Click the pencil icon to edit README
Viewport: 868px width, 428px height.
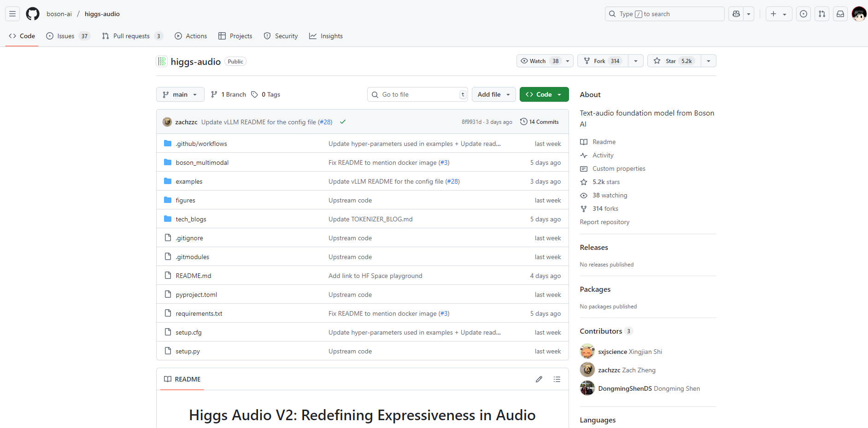539,379
